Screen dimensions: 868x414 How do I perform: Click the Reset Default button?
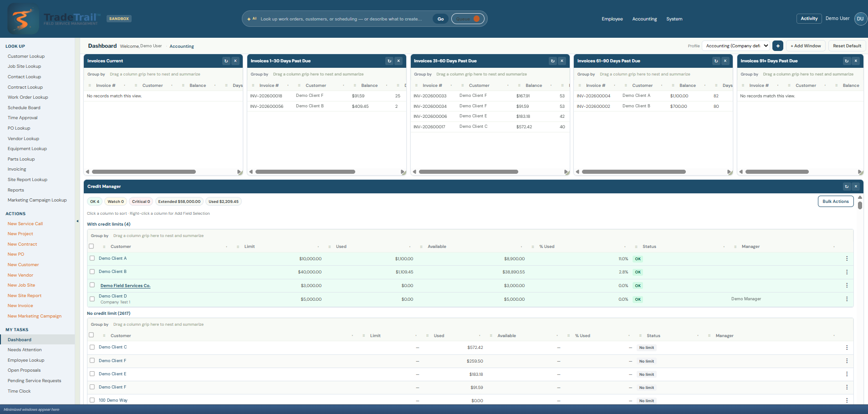[x=847, y=46]
